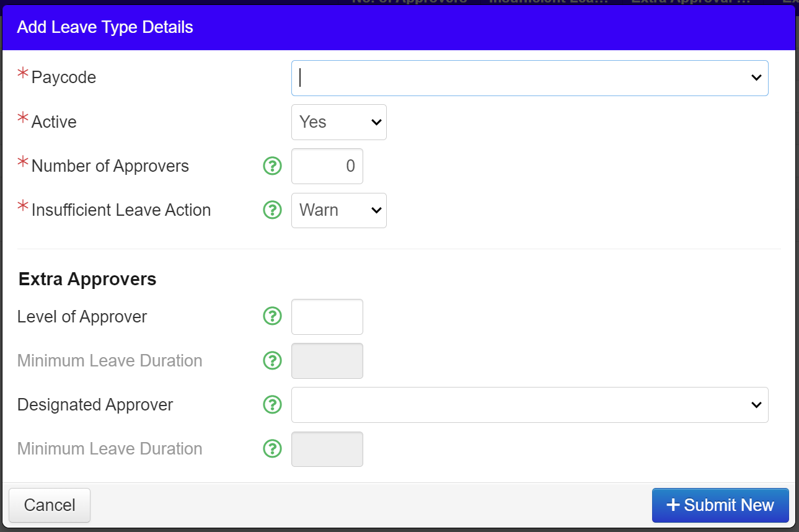
Task: Click the help icon beside Number of Approvers
Action: [x=272, y=166]
